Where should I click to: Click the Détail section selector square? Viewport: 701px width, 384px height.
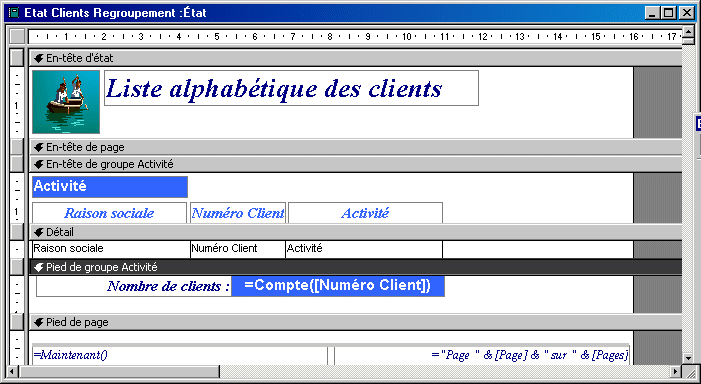coord(17,232)
